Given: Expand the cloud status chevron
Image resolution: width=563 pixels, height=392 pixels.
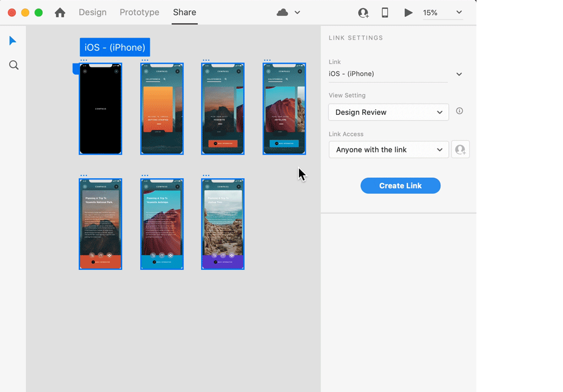Looking at the screenshot, I should coord(297,12).
